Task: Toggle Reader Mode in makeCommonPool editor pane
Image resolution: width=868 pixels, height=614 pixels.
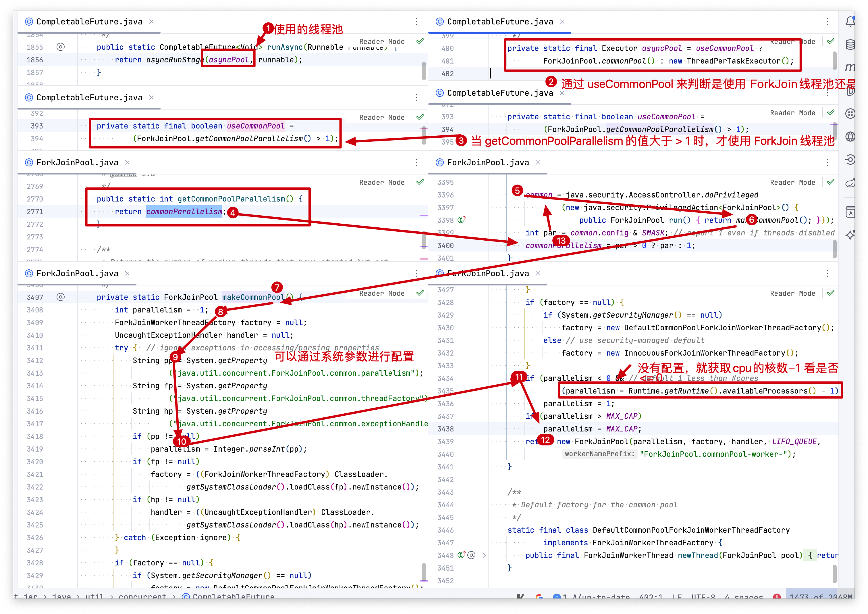Action: [382, 293]
